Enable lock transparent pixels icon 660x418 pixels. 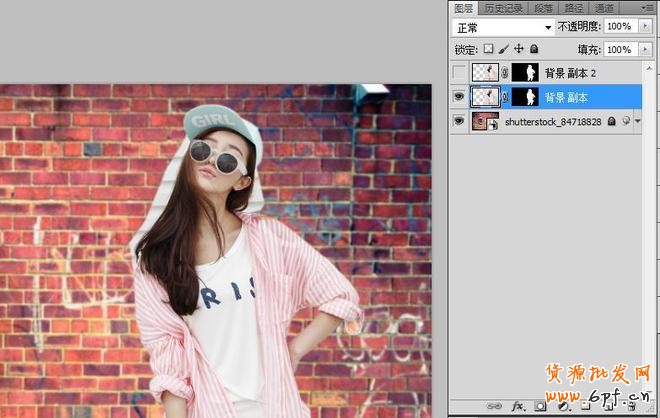point(488,48)
